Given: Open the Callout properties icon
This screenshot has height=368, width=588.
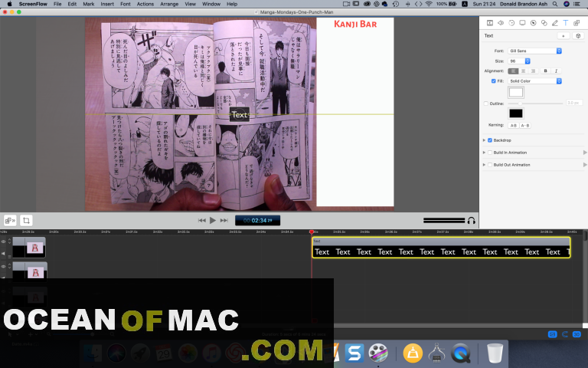Looking at the screenshot, I should coord(533,23).
